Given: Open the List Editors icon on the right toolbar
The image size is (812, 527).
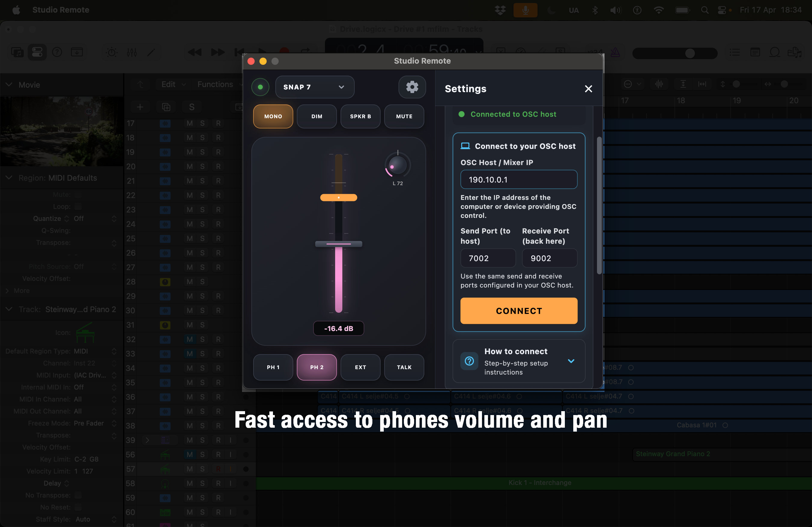Looking at the screenshot, I should tap(735, 52).
